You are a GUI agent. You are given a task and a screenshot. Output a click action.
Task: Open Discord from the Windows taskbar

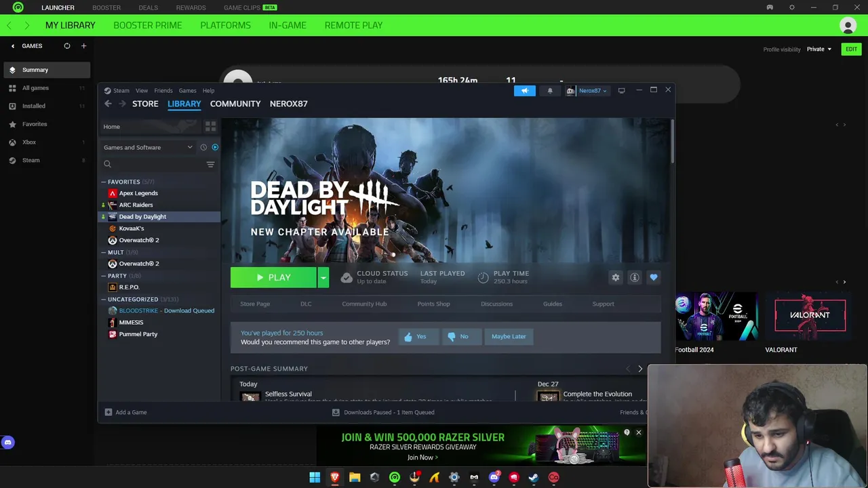pyautogui.click(x=494, y=477)
